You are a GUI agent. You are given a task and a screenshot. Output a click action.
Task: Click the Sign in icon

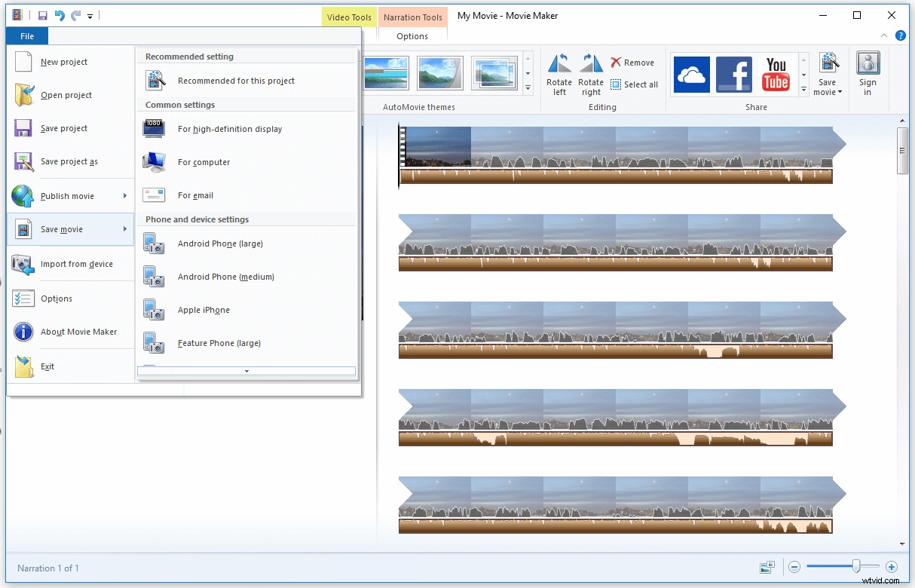click(868, 74)
